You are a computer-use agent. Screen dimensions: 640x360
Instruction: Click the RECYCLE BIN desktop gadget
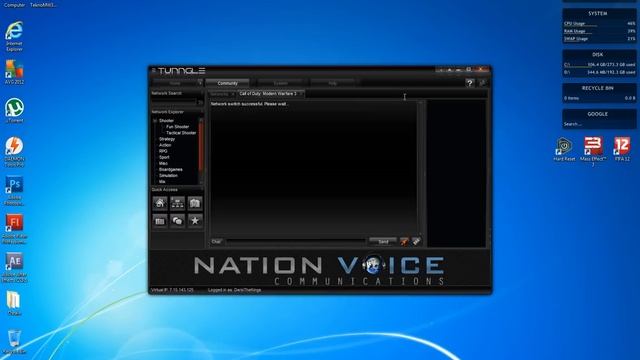[598, 93]
